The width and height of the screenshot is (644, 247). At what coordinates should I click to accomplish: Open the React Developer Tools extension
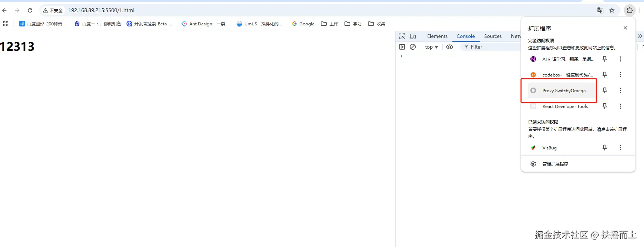coord(562,106)
